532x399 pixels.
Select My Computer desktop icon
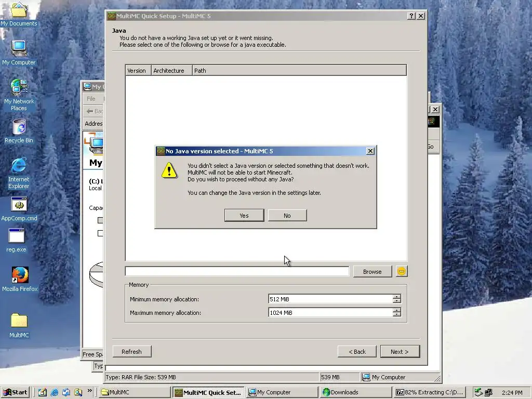coord(19,52)
